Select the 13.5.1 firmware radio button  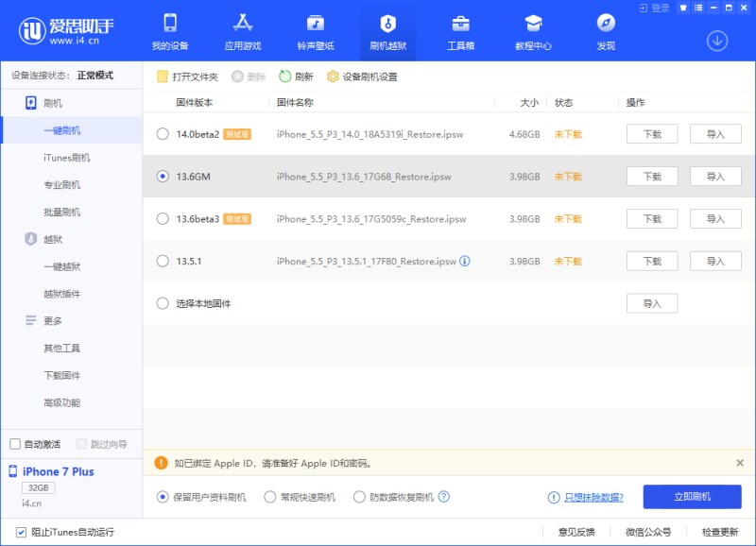(x=163, y=262)
